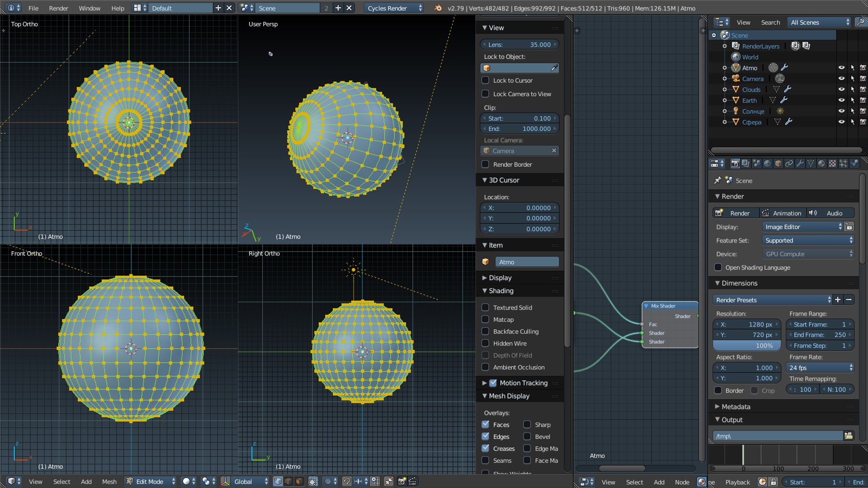The image size is (868, 488).
Task: Click the shader nodes material icon in node header
Action: coord(701,482)
